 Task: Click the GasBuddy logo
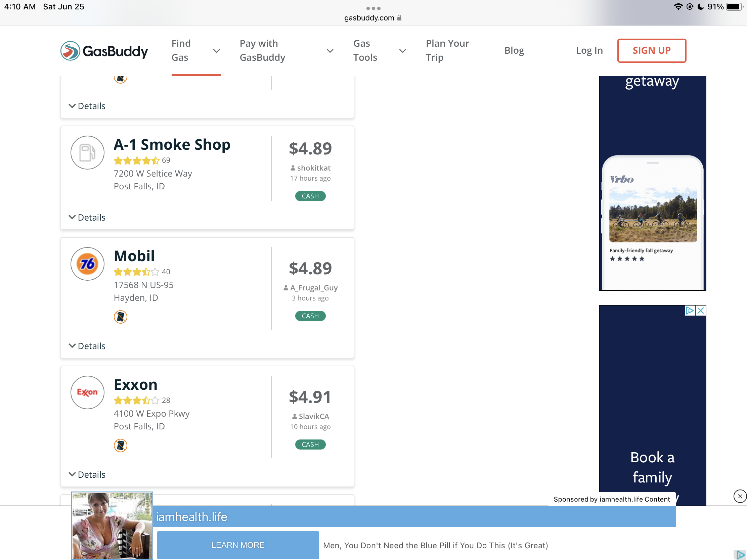point(104,51)
